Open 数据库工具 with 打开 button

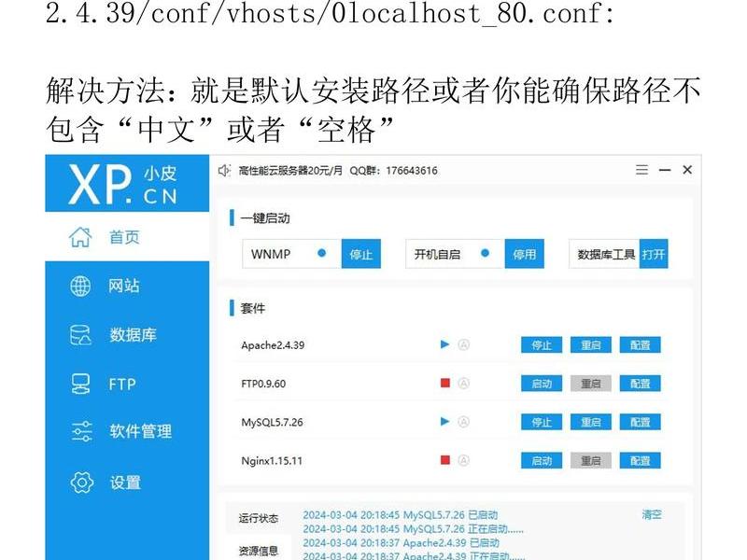pyautogui.click(x=653, y=254)
